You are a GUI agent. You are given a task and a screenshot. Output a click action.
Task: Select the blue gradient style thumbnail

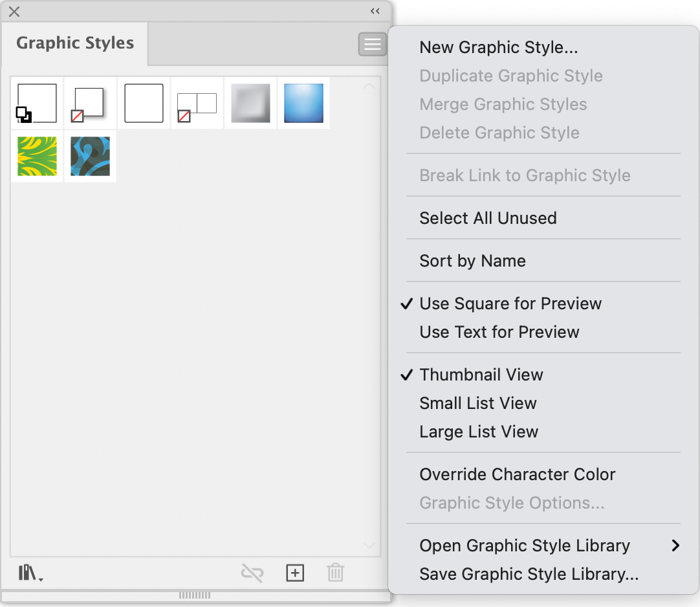click(x=303, y=103)
